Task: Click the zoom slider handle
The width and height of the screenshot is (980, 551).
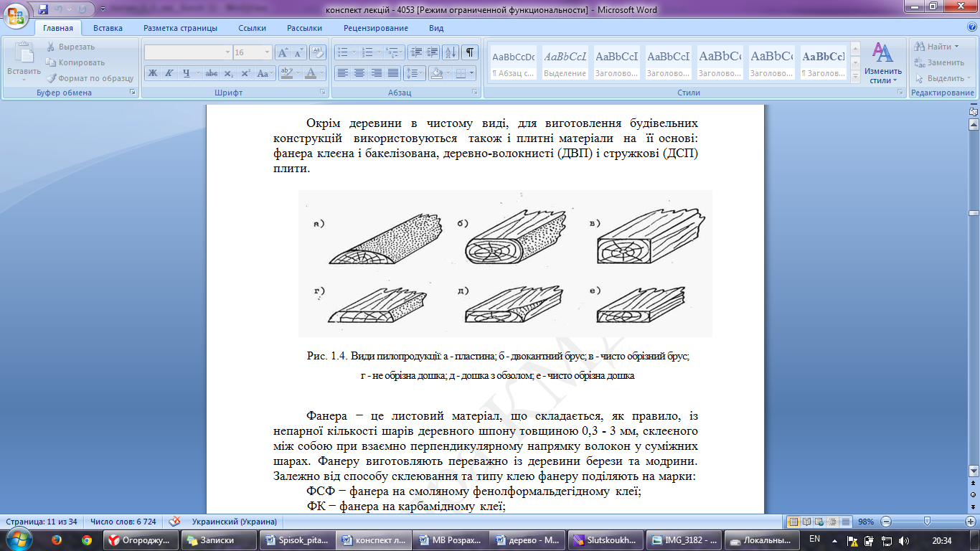Action: (x=927, y=522)
